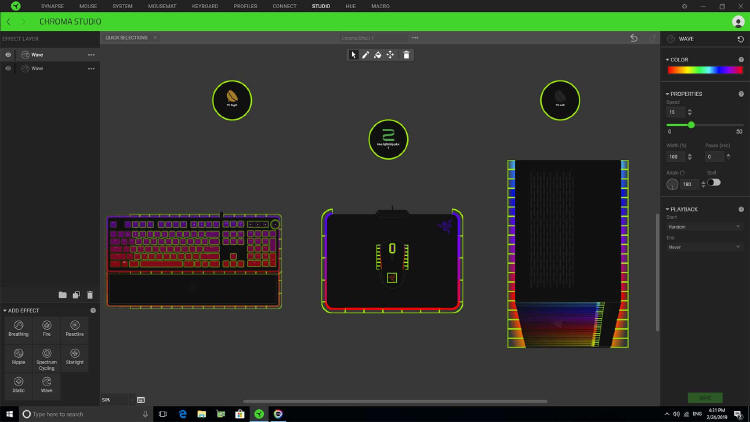Viewport: 750px width, 422px height.
Task: Add a Fire effect
Action: (x=46, y=329)
